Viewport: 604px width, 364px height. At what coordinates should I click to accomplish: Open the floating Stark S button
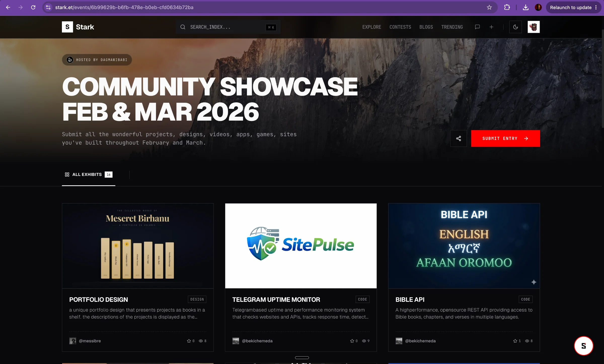tap(583, 346)
